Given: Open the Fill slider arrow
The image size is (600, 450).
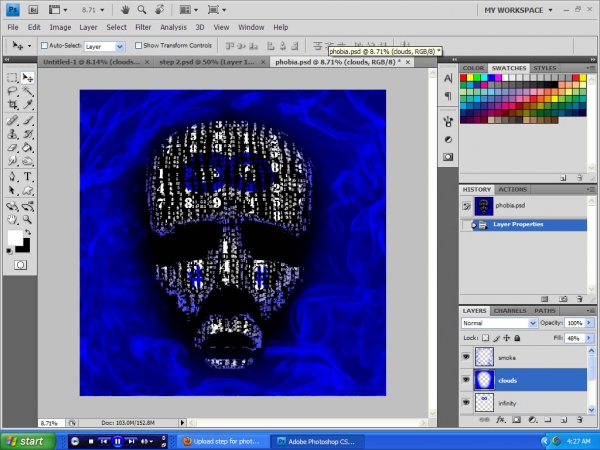Looking at the screenshot, I should click(x=589, y=338).
